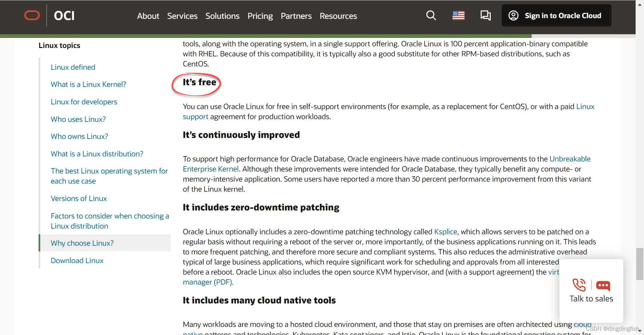Open Factors to consider when choosing a Linux distribution
Screen dimensions: 644x335
[x=110, y=221]
